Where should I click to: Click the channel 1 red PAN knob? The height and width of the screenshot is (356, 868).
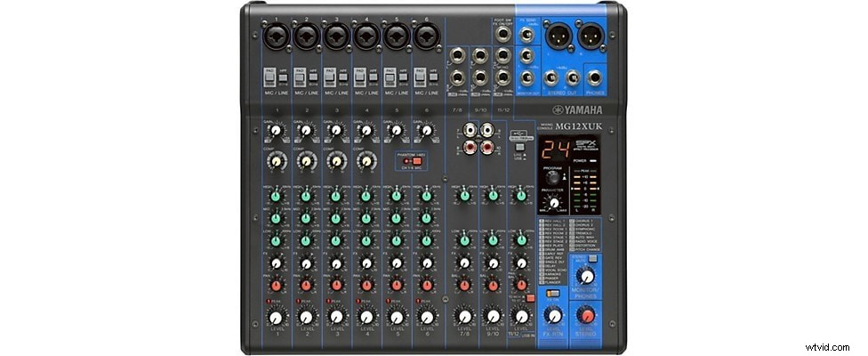click(x=276, y=285)
